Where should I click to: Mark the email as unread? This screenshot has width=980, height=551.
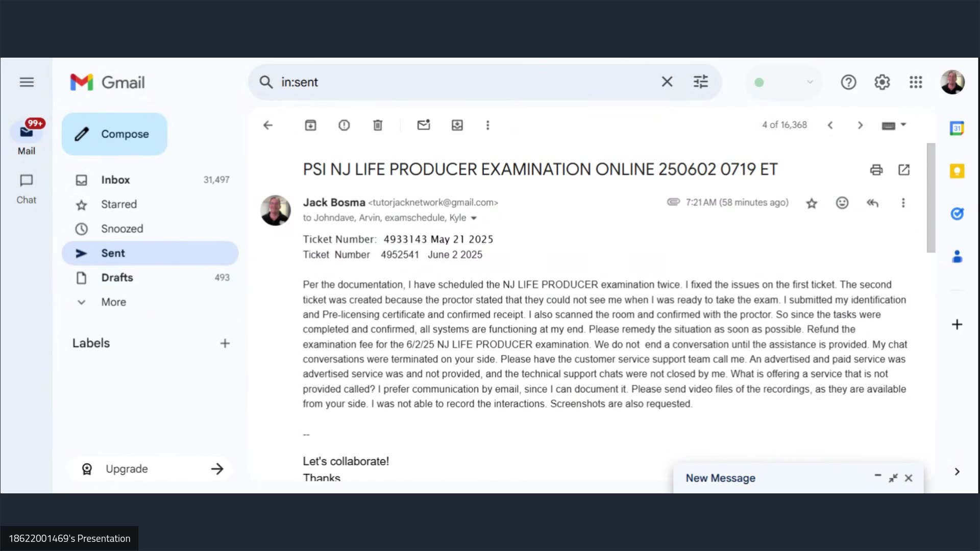(424, 125)
